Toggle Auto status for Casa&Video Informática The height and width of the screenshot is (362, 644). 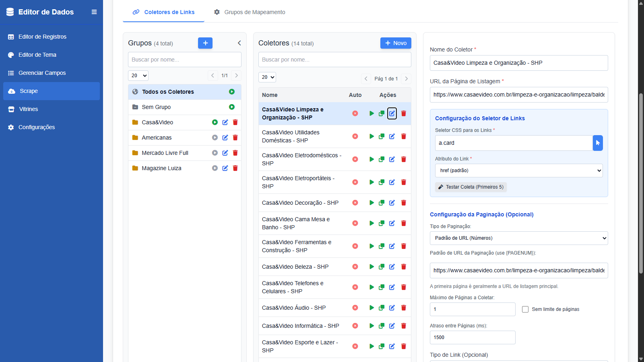355,326
